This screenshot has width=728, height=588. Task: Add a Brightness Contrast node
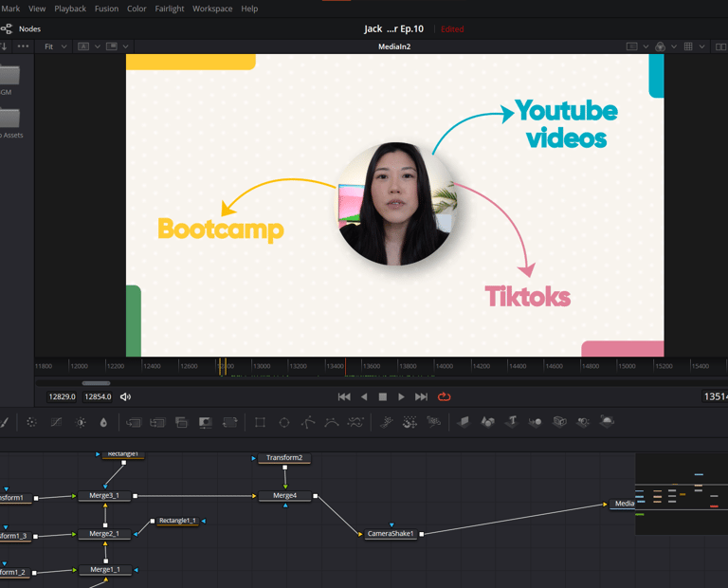[x=81, y=422]
